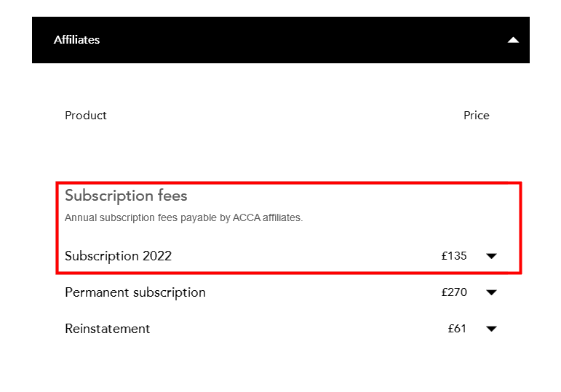Open the Subscription 2022 item

tap(118, 256)
